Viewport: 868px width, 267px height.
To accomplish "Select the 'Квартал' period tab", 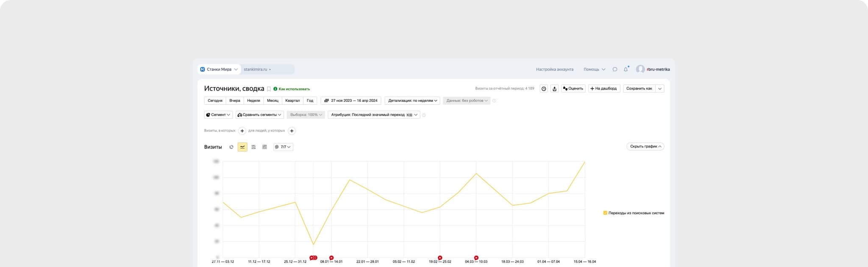I will pos(292,101).
